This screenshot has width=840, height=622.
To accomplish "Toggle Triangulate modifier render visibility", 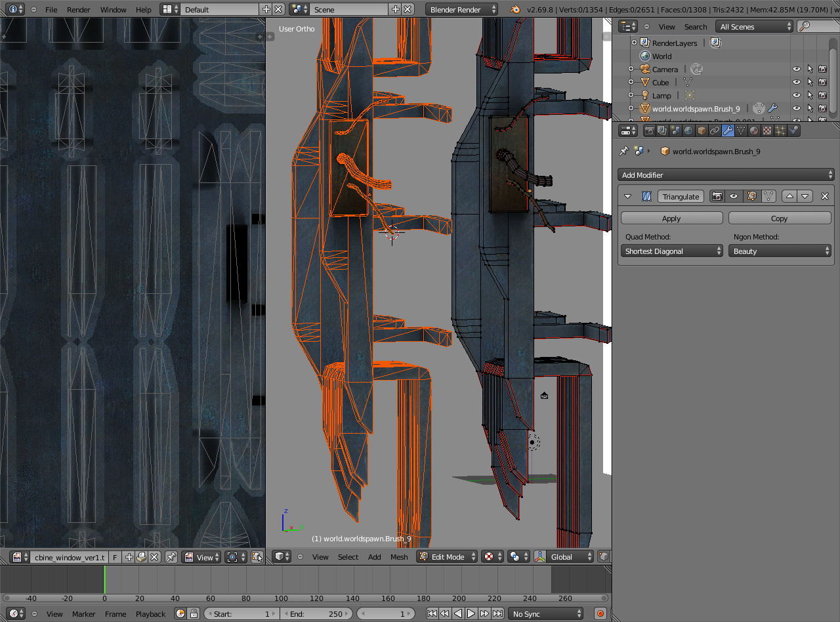I will [x=718, y=196].
